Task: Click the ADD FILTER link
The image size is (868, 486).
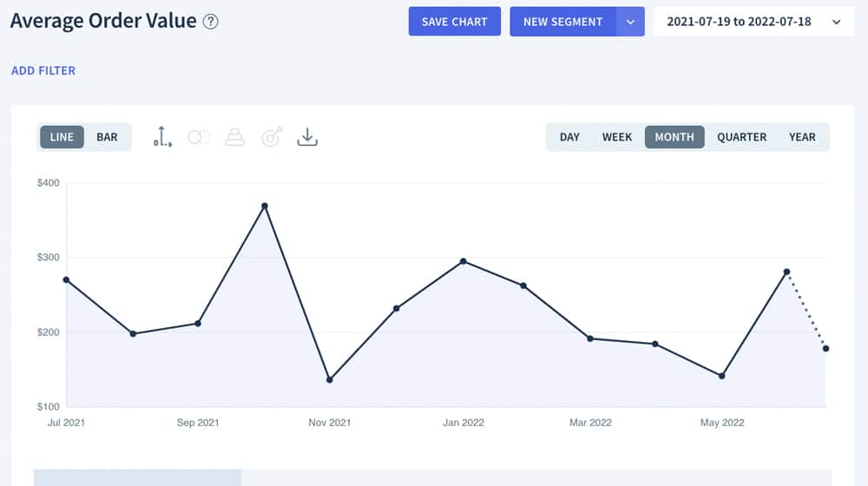Action: (x=43, y=70)
